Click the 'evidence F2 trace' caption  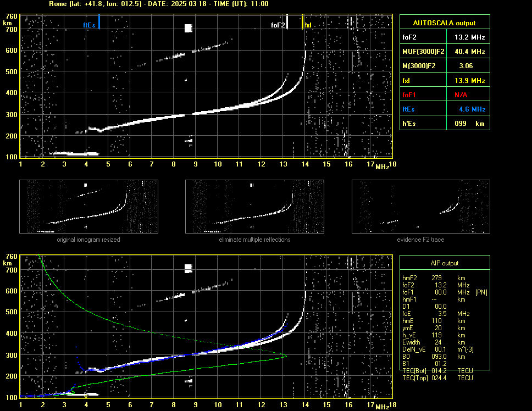(421, 240)
